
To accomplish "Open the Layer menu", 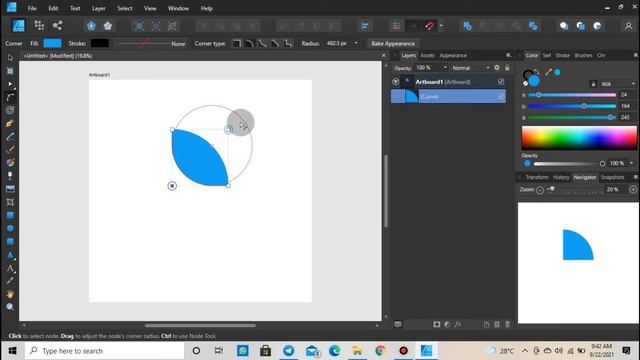I will [98, 8].
